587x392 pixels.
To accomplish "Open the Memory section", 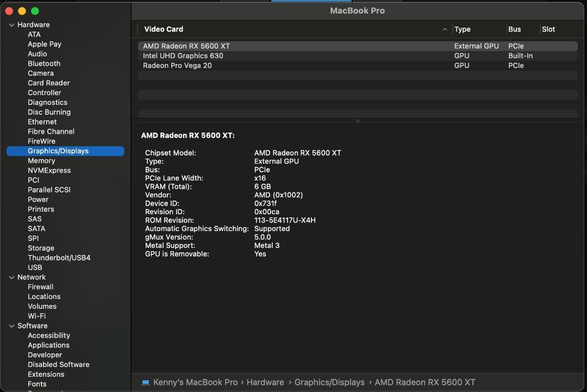I will (x=41, y=161).
